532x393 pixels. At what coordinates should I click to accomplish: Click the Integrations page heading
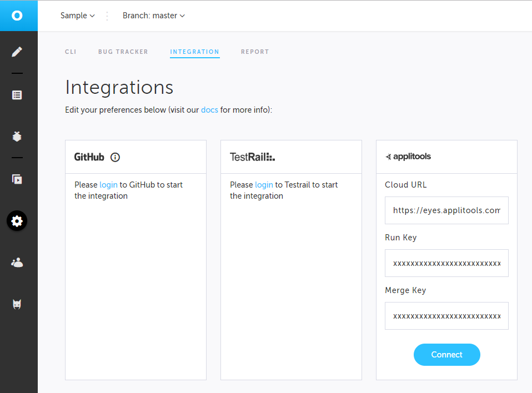(x=119, y=87)
